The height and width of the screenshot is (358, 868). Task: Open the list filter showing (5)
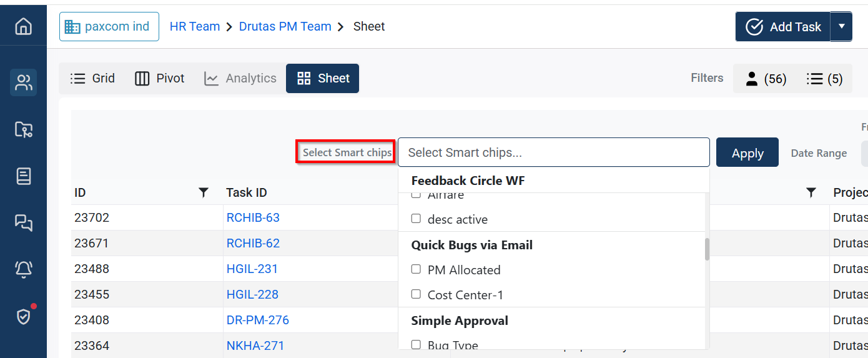tap(824, 79)
